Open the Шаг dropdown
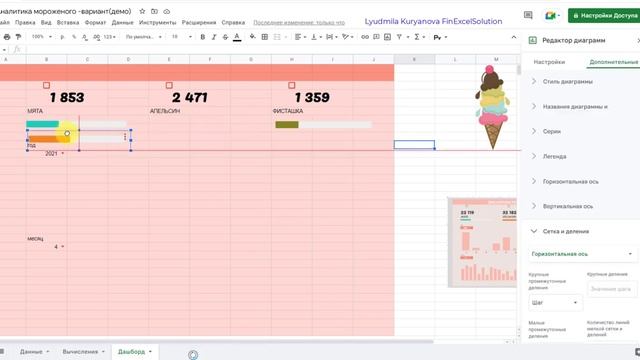The width and height of the screenshot is (640, 360). 556,302
